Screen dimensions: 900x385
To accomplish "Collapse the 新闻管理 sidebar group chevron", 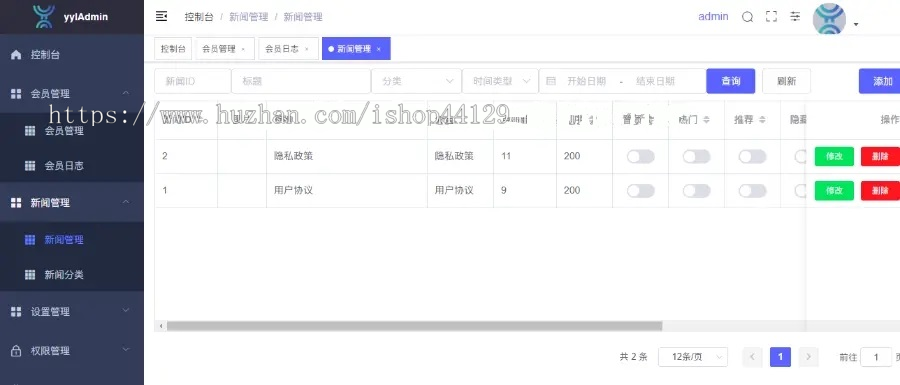I will pos(126,202).
